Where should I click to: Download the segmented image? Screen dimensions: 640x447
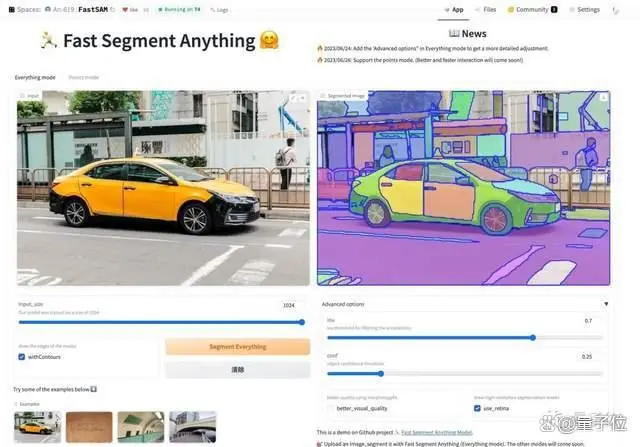click(604, 97)
